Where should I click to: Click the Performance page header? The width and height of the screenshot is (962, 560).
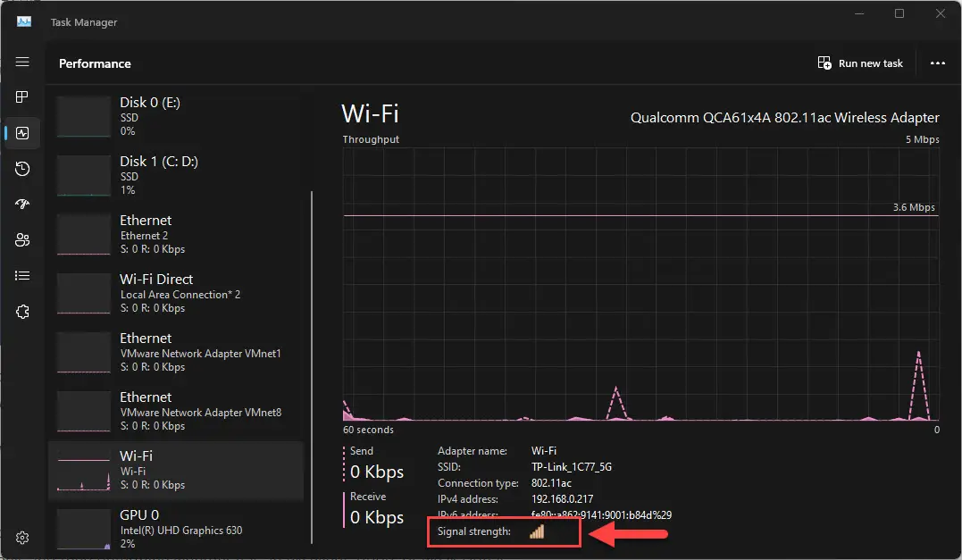point(95,63)
